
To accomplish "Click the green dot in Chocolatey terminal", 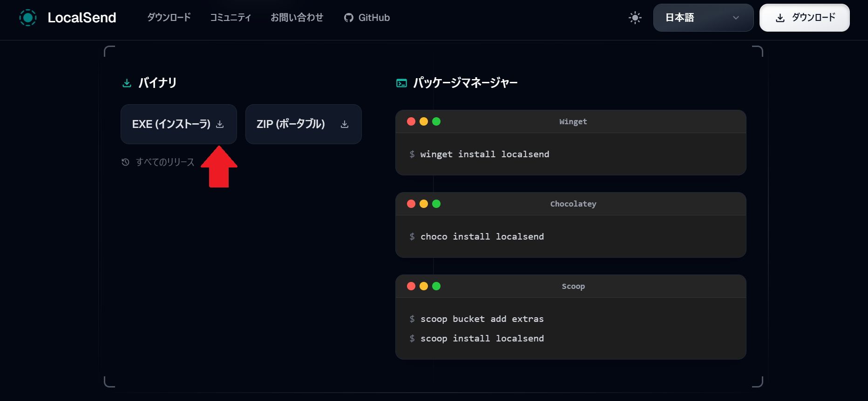I will coord(436,204).
